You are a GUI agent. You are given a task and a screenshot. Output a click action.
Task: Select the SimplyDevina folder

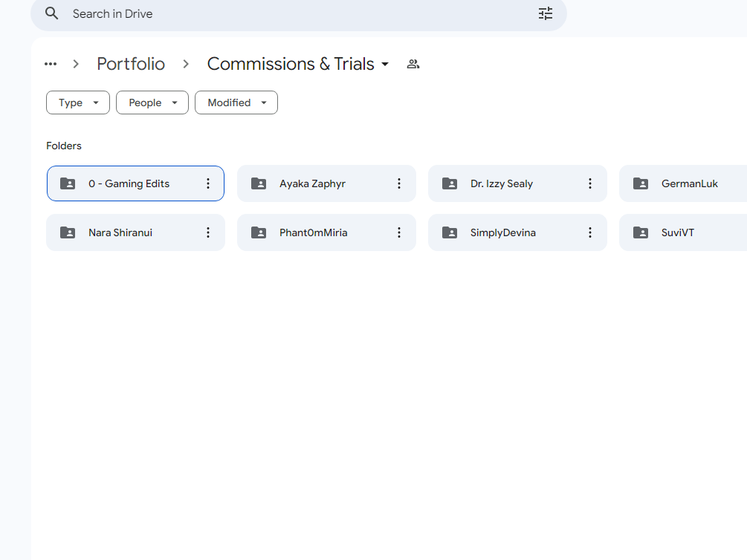517,232
